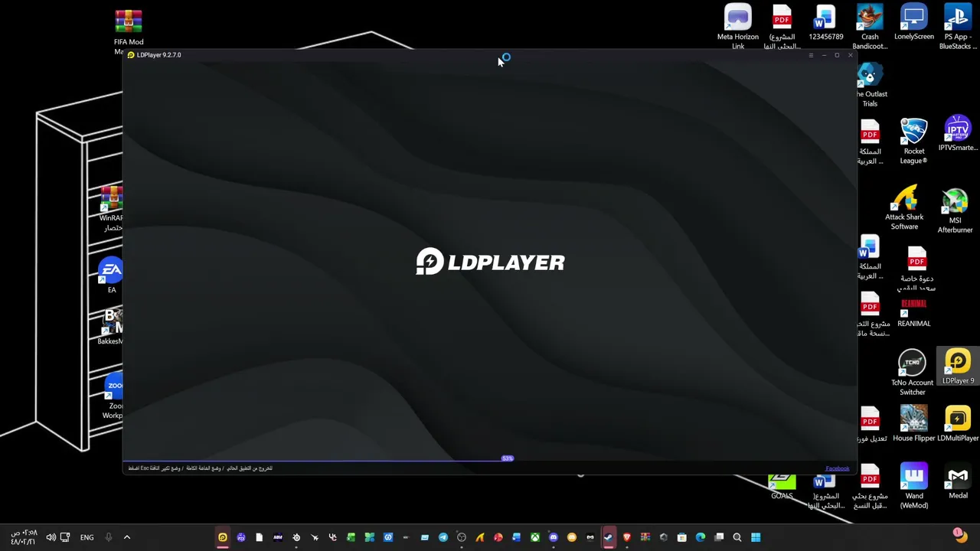Minimize the LDPlayer window

pyautogui.click(x=824, y=55)
